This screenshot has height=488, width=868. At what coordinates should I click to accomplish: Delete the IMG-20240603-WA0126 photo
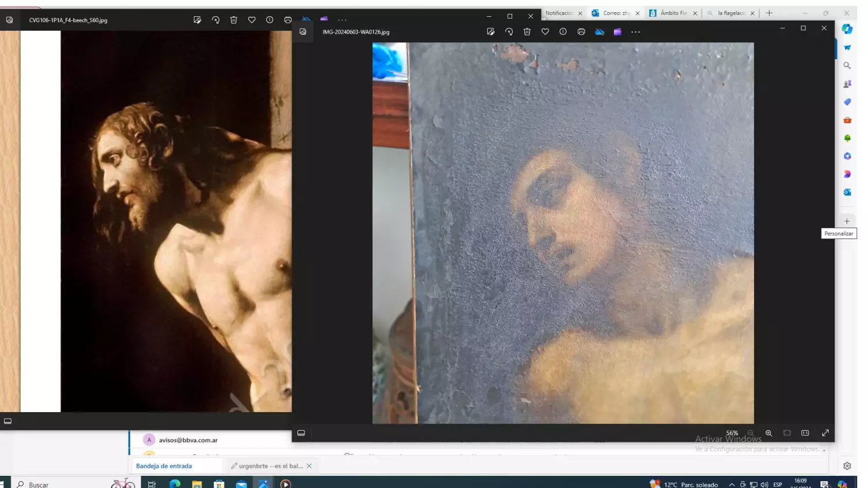527,32
